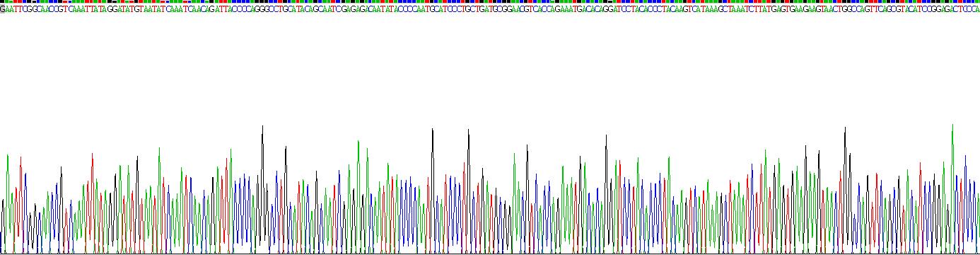Click the GGATCC motif in the sequence
Image resolution: width=980 pixels, height=255 pixels.
pyautogui.click(x=617, y=9)
